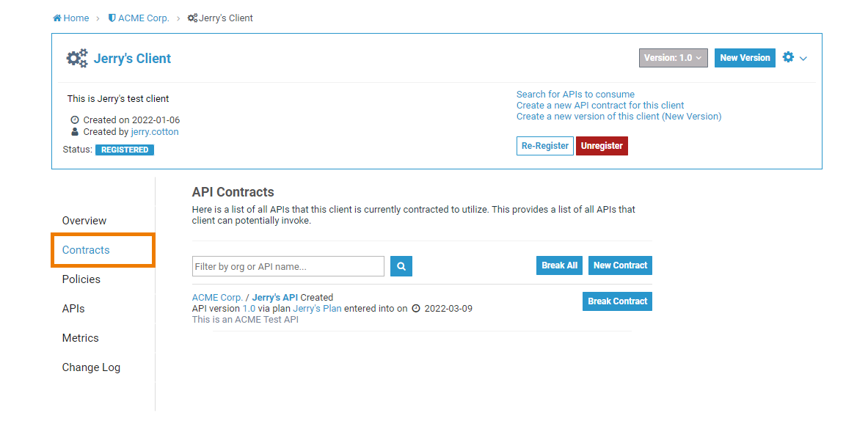Image resolution: width=868 pixels, height=429 pixels.
Task: Open the Jerry's API contract link
Action: coord(274,297)
